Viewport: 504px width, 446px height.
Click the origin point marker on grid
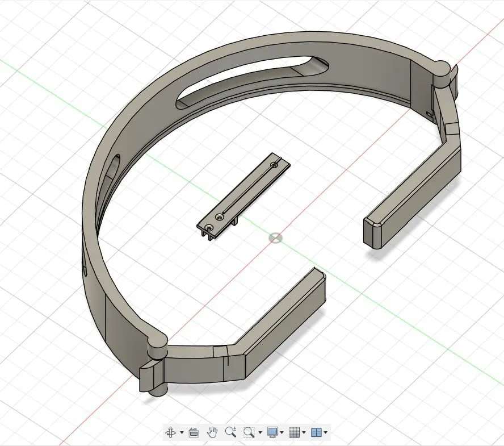click(x=275, y=238)
